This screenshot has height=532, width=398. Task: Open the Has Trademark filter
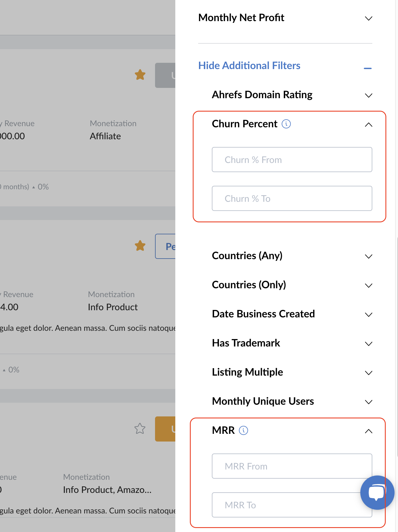tap(369, 344)
